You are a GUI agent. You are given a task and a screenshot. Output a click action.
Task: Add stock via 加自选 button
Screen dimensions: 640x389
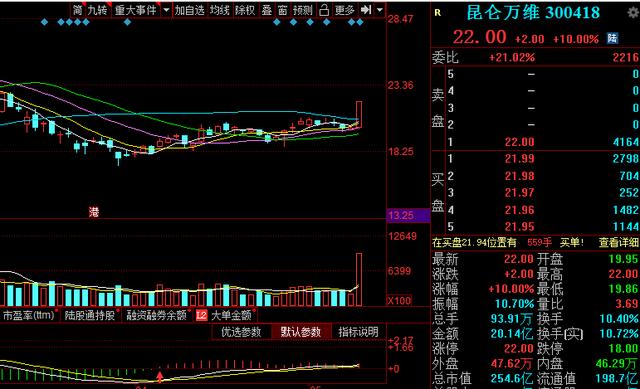point(189,10)
